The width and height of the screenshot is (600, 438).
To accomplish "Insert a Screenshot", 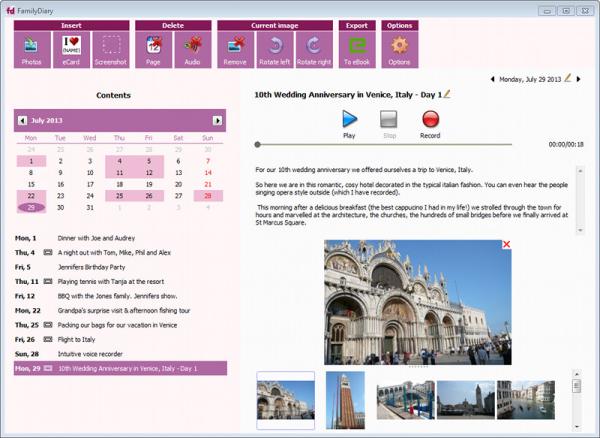I will [112, 49].
